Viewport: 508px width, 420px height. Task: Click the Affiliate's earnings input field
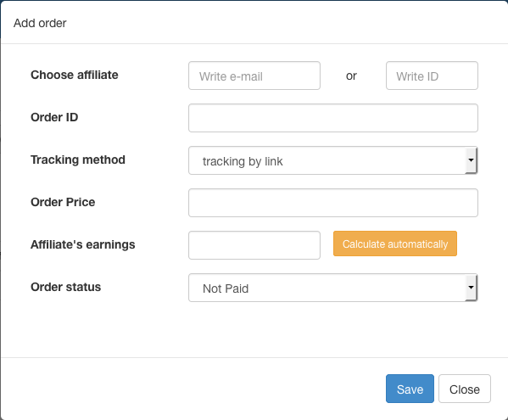tap(254, 245)
